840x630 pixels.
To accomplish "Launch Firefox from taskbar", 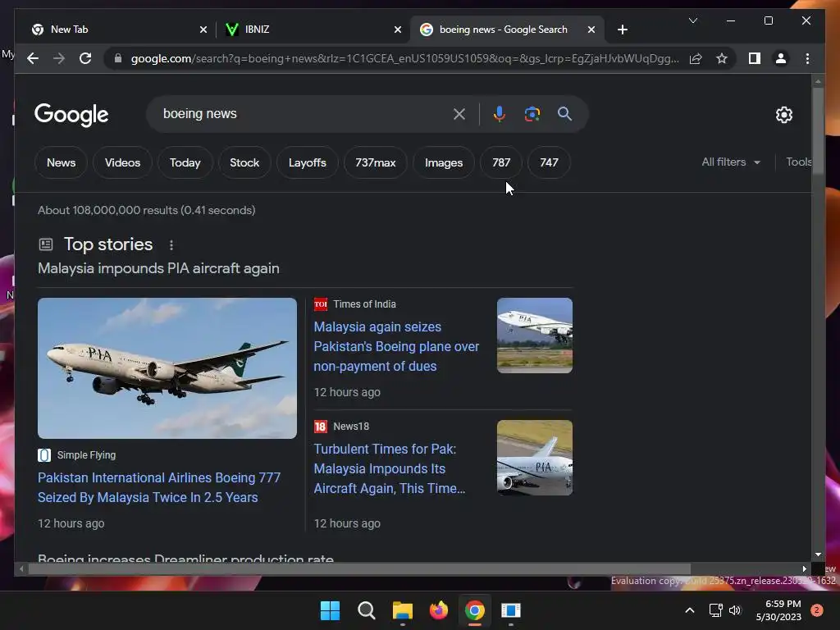I will [439, 610].
